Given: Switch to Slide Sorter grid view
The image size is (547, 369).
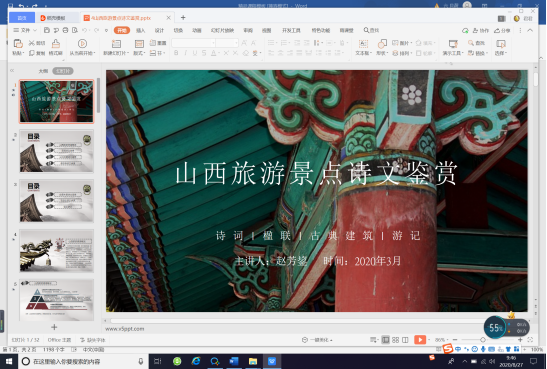Looking at the screenshot, I should click(395, 340).
